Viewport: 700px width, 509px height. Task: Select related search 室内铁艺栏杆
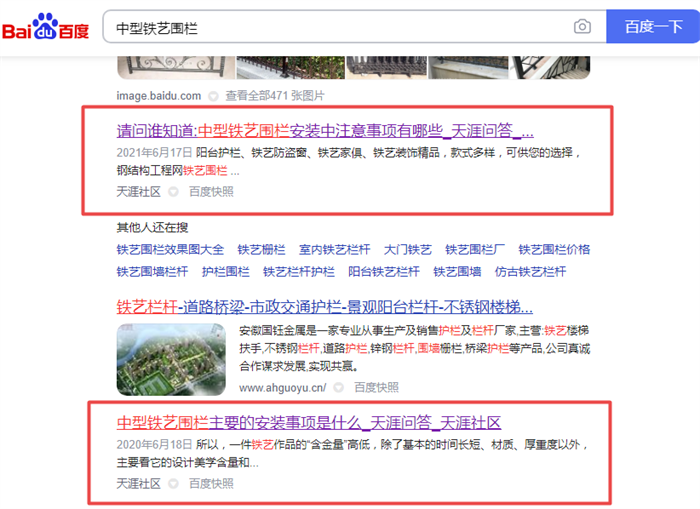tap(334, 249)
